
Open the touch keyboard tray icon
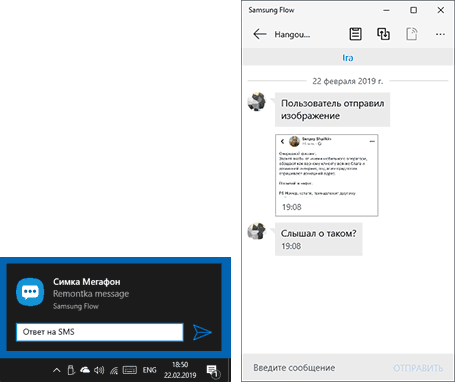[x=130, y=370]
